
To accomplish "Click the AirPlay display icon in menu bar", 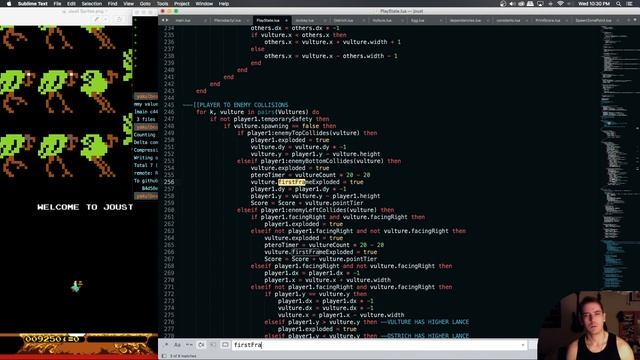I will [540, 4].
